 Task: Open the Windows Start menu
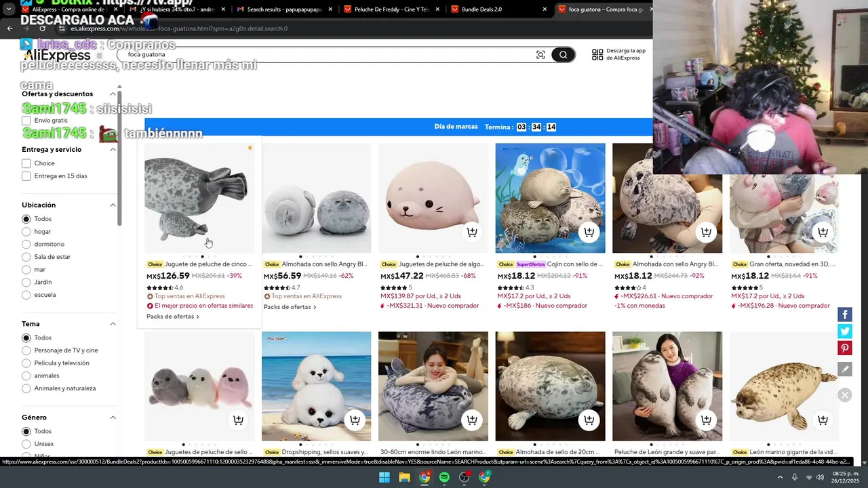pyautogui.click(x=384, y=477)
